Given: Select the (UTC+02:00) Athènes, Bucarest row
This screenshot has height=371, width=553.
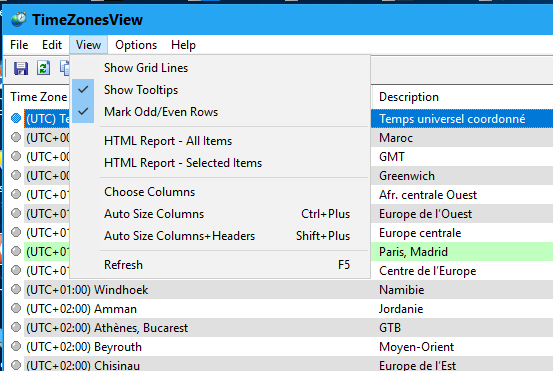Looking at the screenshot, I should (107, 328).
